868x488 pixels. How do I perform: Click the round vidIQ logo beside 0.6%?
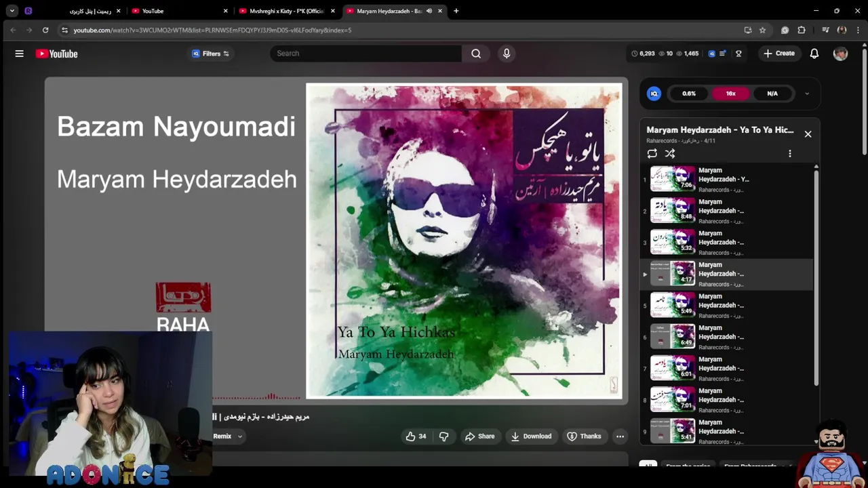pyautogui.click(x=654, y=94)
